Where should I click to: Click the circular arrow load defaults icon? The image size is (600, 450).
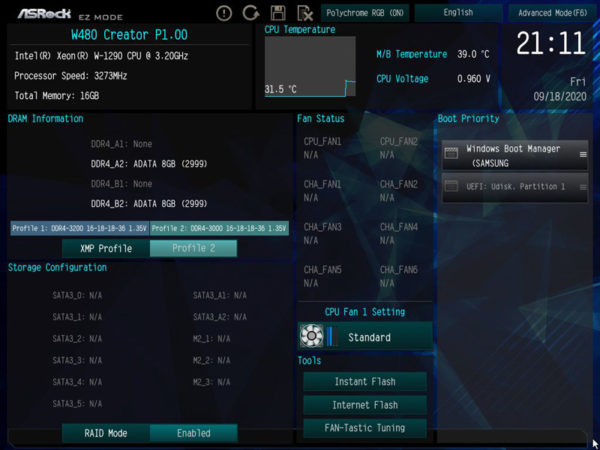coord(251,13)
